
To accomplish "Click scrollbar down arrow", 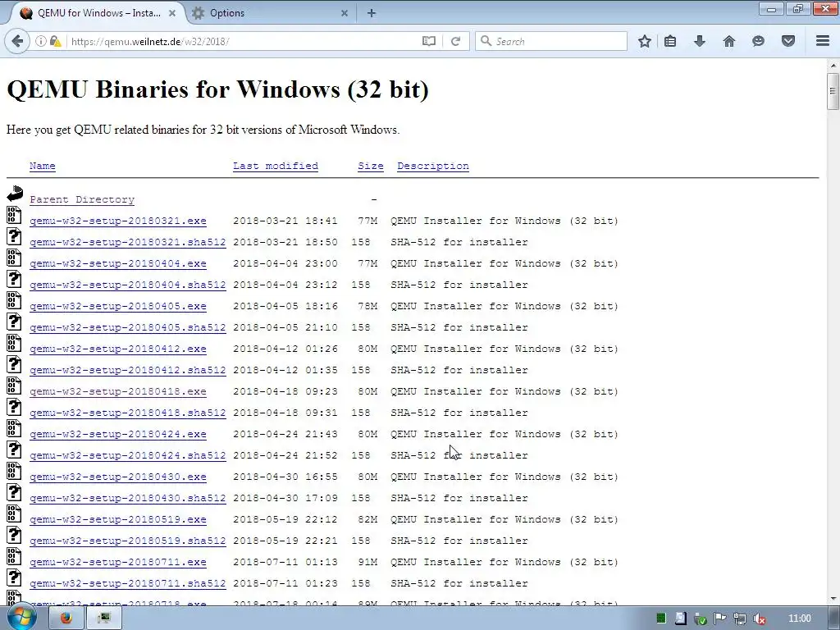I will [x=833, y=600].
